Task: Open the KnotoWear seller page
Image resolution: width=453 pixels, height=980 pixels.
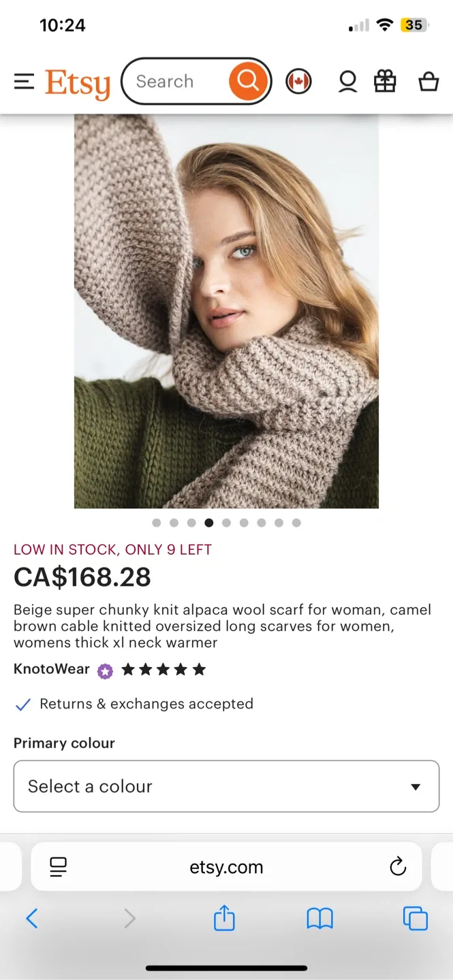Action: click(51, 669)
